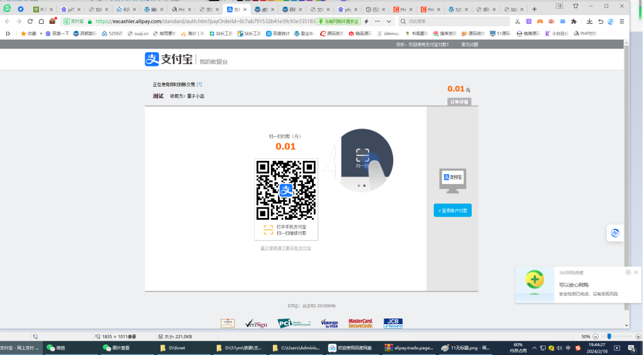
Task: Click the zoom out minus button
Action: click(596, 337)
